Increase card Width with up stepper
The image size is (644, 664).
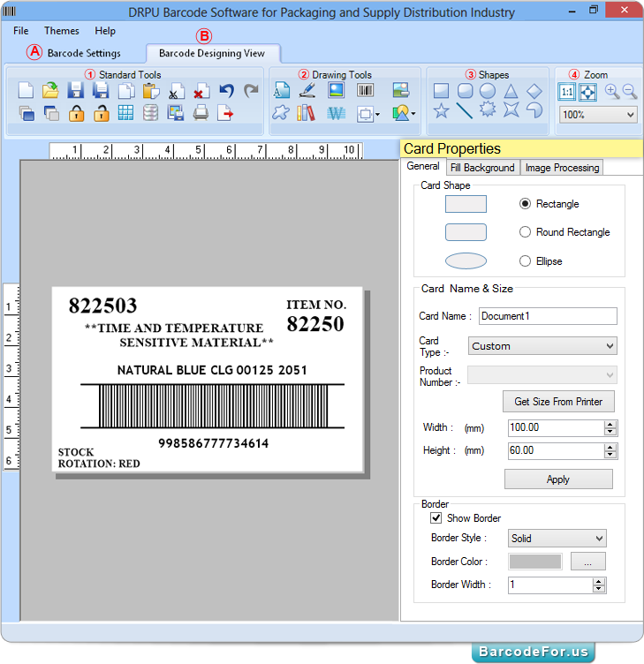(610, 425)
